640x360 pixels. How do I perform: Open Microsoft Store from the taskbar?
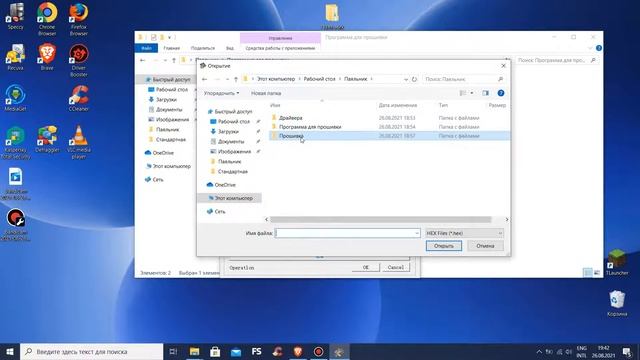[215, 351]
